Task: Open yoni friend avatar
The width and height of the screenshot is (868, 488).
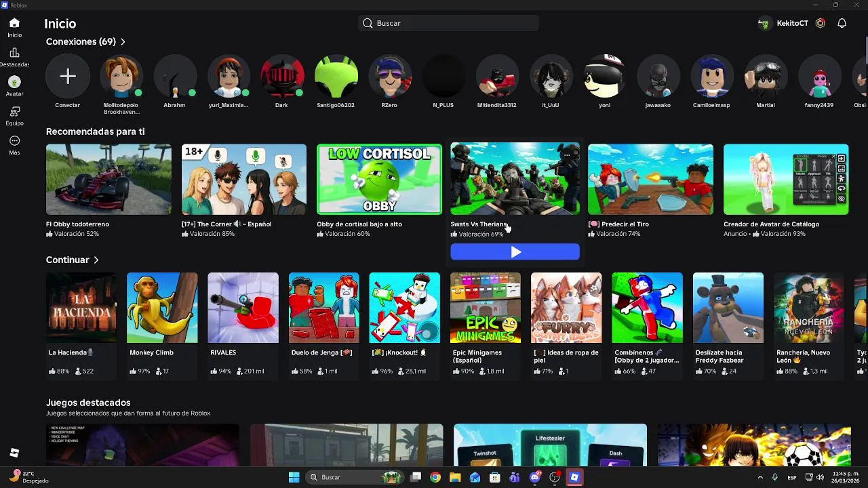Action: (x=604, y=76)
